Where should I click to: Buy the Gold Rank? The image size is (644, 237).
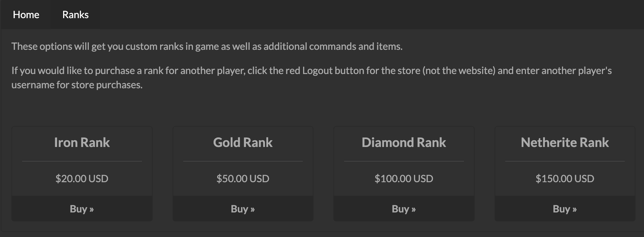[x=243, y=209]
